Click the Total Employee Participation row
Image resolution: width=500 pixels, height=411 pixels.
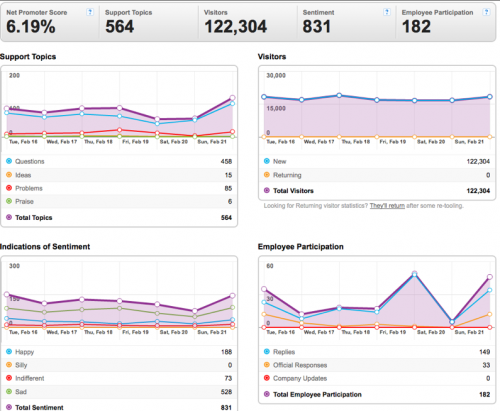[377, 395]
